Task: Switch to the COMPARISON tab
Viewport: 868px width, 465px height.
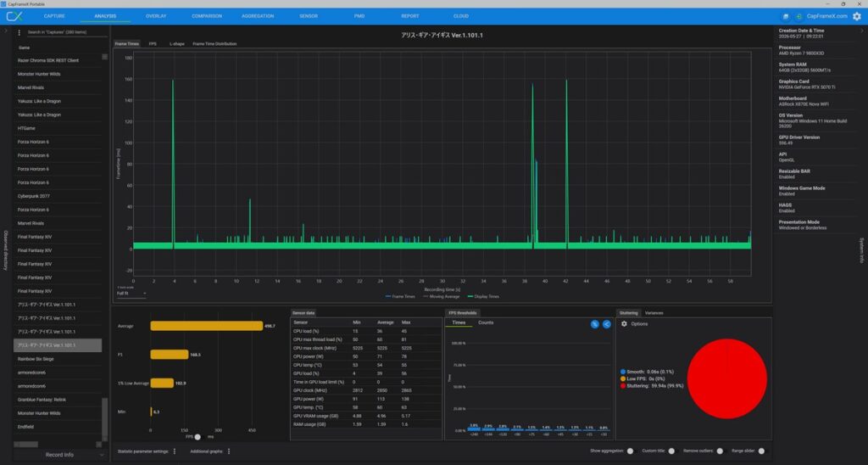Action: [x=207, y=16]
